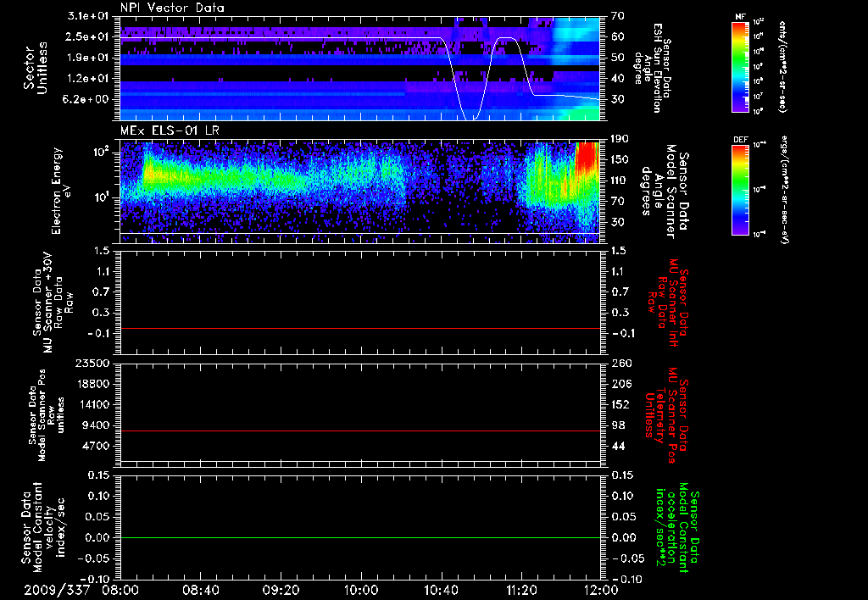Click the "DEF" label above the color bar
868x600 pixels.
click(x=741, y=140)
